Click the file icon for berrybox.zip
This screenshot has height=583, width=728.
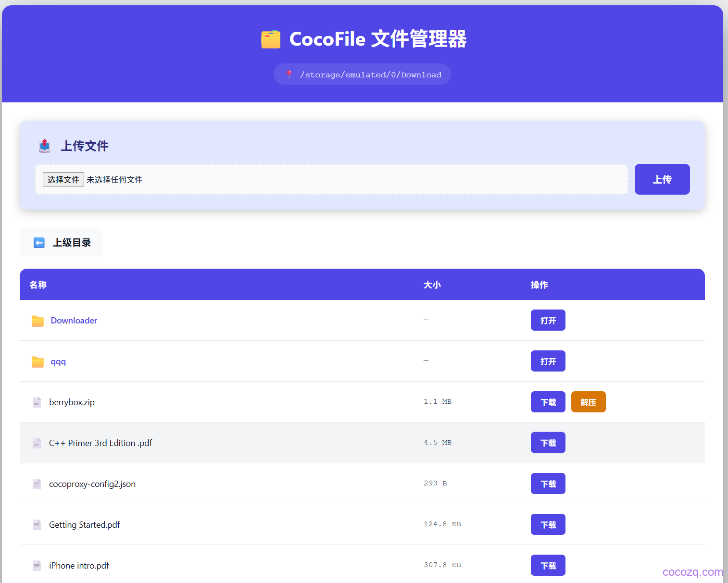37,402
